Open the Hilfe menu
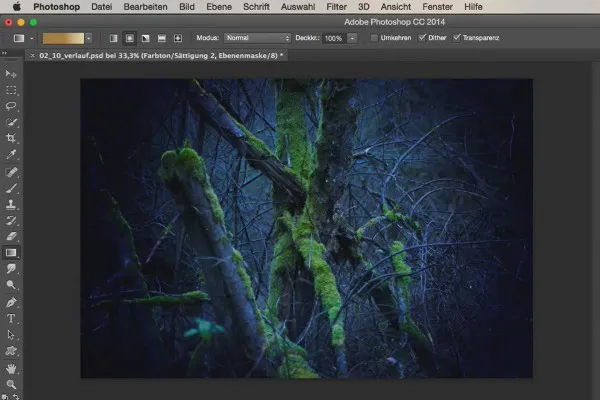 click(473, 7)
